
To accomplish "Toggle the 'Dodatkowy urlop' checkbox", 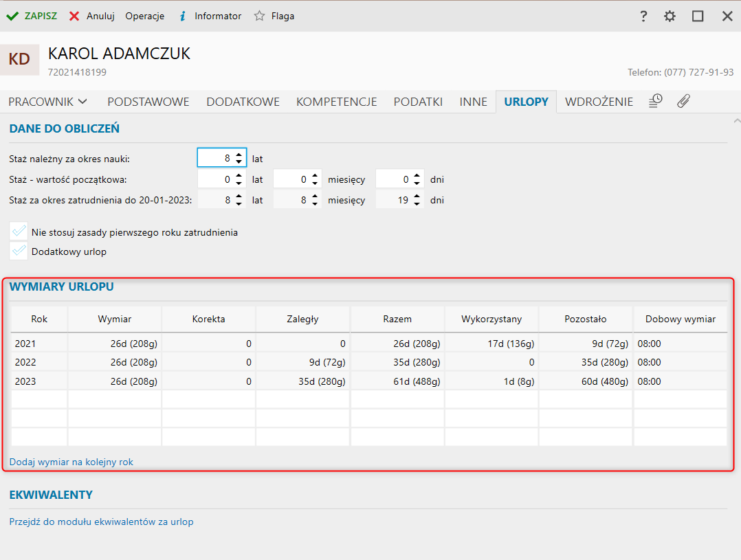I will pos(19,251).
